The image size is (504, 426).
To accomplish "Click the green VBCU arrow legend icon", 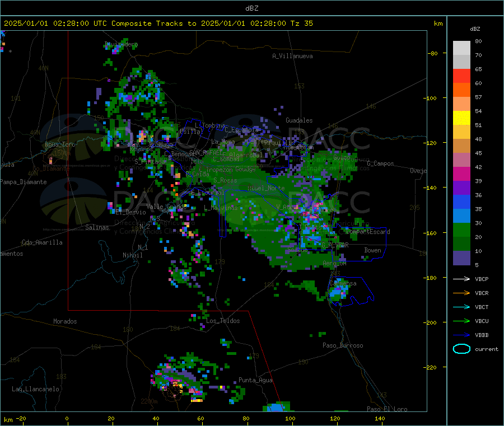I will tap(461, 321).
